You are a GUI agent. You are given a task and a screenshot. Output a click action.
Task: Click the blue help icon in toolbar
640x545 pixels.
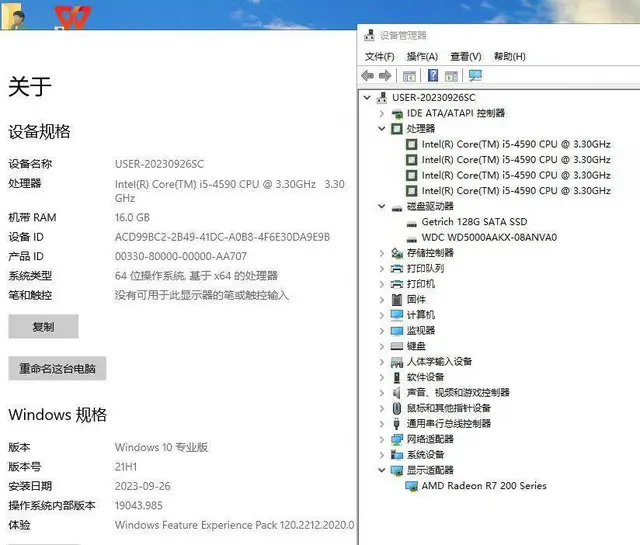[x=433, y=76]
